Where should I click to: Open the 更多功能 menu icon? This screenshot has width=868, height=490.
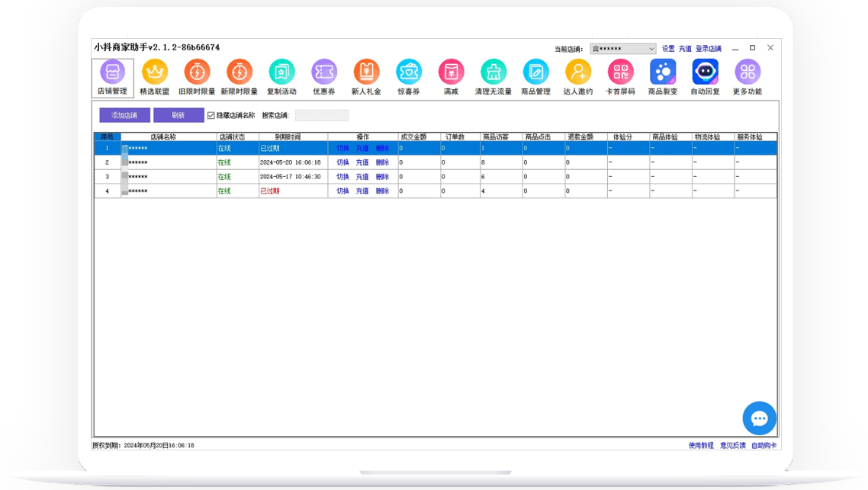click(747, 72)
